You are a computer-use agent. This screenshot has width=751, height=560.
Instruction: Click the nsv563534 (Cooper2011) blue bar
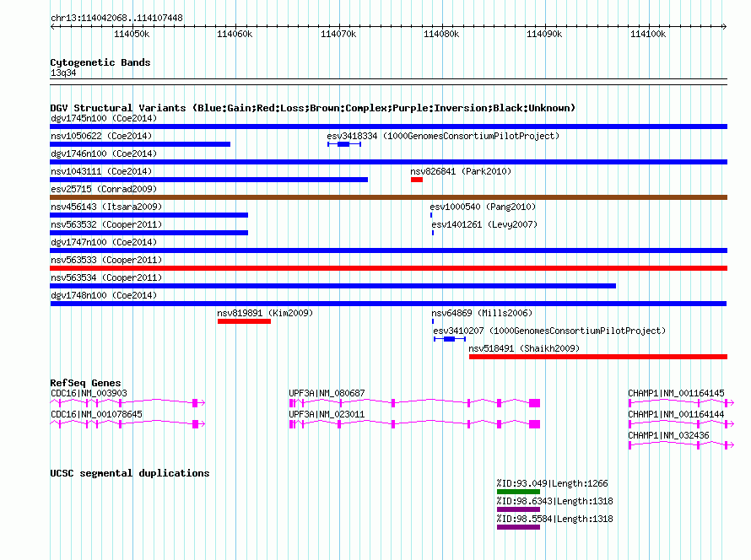click(x=332, y=286)
